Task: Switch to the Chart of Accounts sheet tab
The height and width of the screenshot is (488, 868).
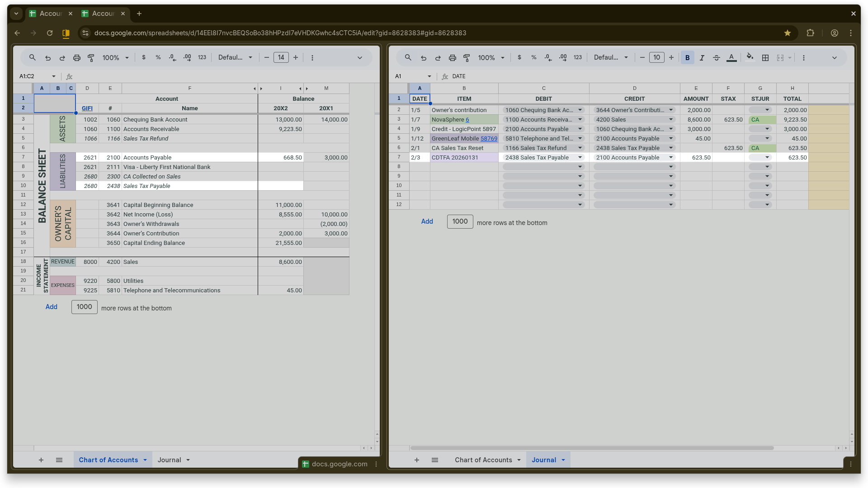Action: click(x=484, y=460)
